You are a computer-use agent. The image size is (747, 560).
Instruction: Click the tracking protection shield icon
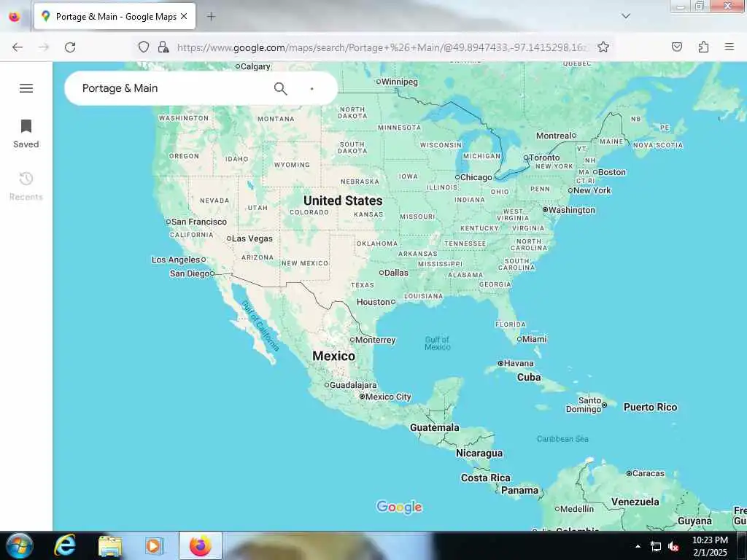[x=144, y=47]
